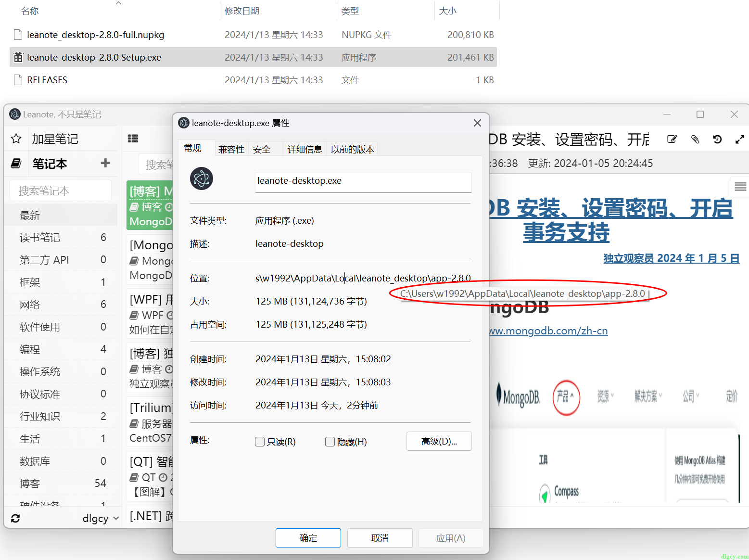Open the dlgcy account dropdown
This screenshot has width=749, height=560.
pyautogui.click(x=101, y=519)
